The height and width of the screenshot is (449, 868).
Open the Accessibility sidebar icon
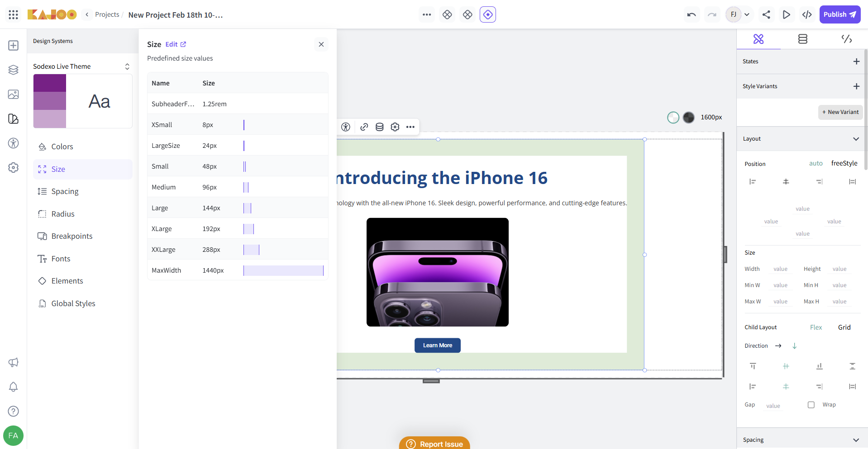14,143
